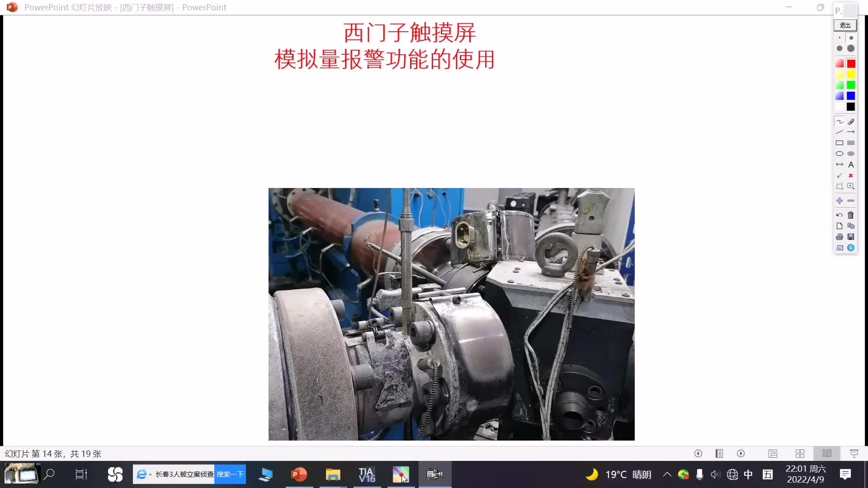This screenshot has width=868, height=488.
Task: Select the second smallest pen size dot
Action: [851, 38]
